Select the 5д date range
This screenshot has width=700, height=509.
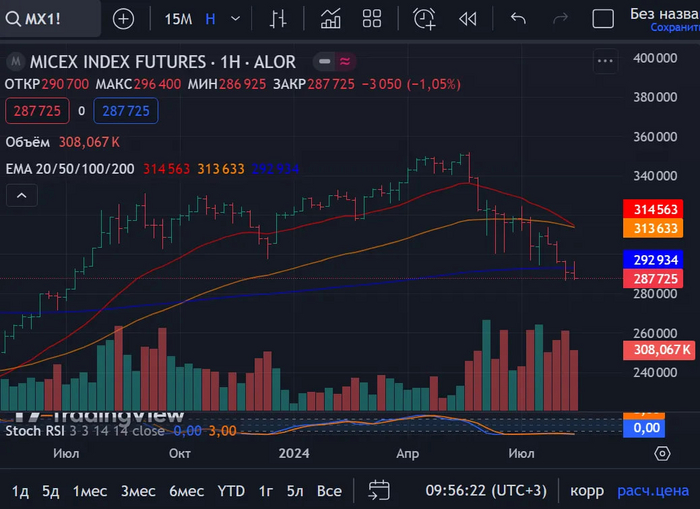tap(50, 491)
